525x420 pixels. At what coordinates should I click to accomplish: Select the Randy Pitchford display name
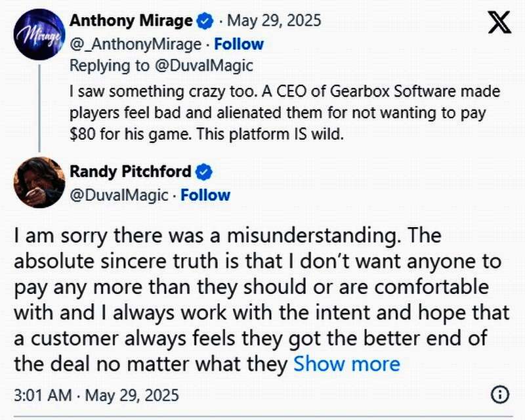coord(131,172)
